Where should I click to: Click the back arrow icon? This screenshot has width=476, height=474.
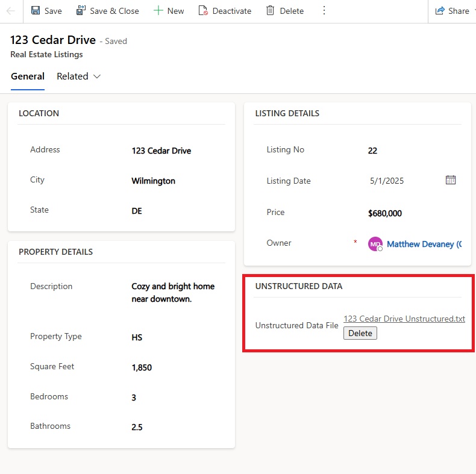[x=11, y=11]
